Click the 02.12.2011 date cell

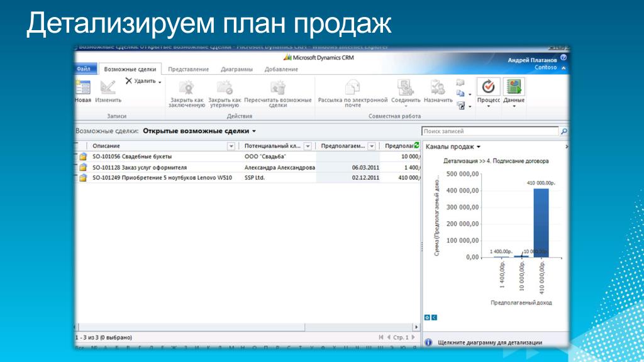click(x=365, y=178)
